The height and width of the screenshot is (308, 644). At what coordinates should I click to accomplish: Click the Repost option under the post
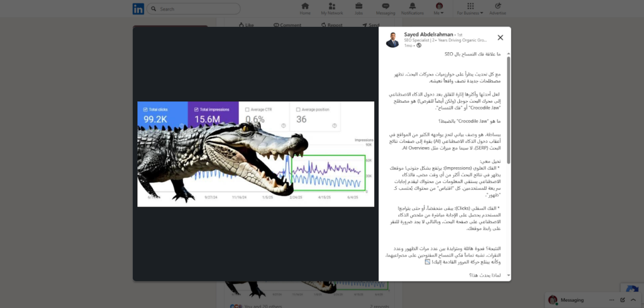[332, 25]
